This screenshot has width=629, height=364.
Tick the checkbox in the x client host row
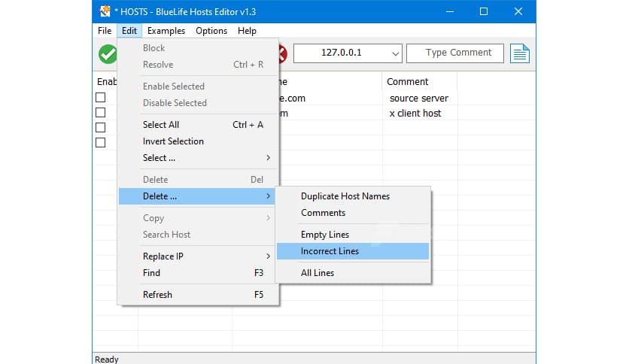101,113
